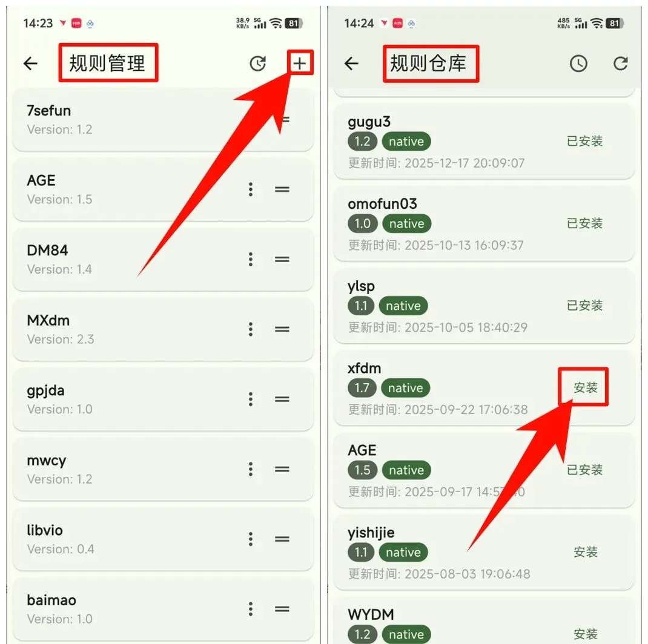This screenshot has width=648, height=644.
Task: Open three-dot menu for MXdm rule
Action: pyautogui.click(x=251, y=329)
